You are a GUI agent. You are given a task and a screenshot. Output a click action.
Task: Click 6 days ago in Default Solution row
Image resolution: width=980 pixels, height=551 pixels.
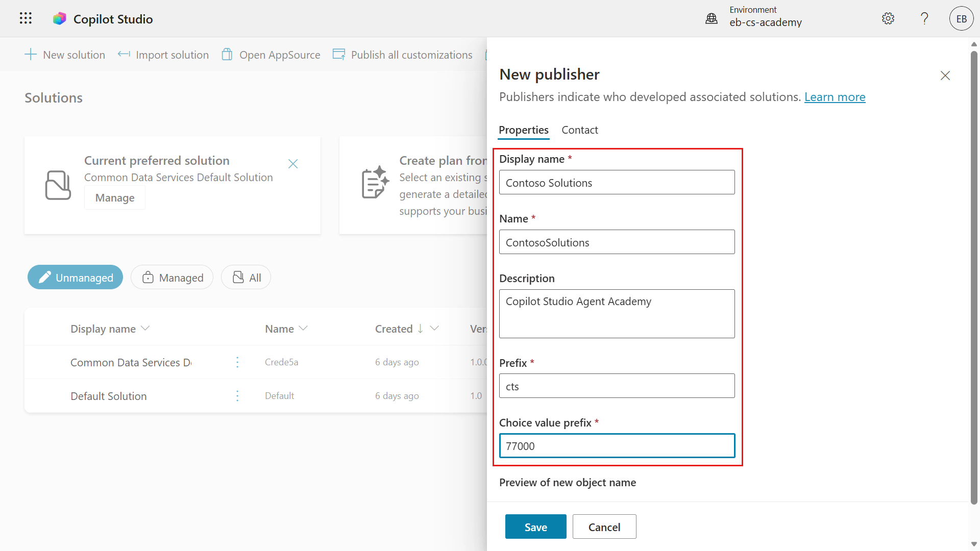click(x=397, y=396)
